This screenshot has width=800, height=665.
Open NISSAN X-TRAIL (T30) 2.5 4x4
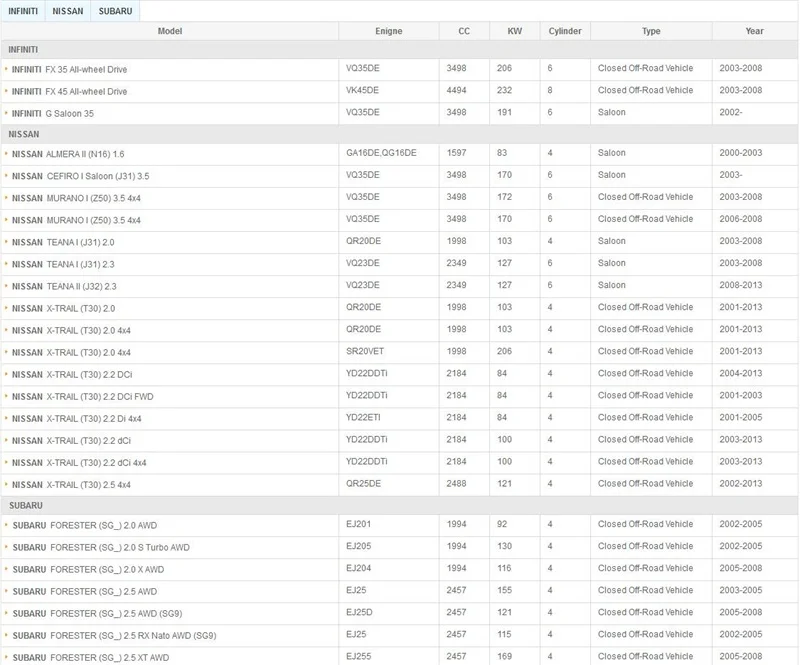click(71, 485)
